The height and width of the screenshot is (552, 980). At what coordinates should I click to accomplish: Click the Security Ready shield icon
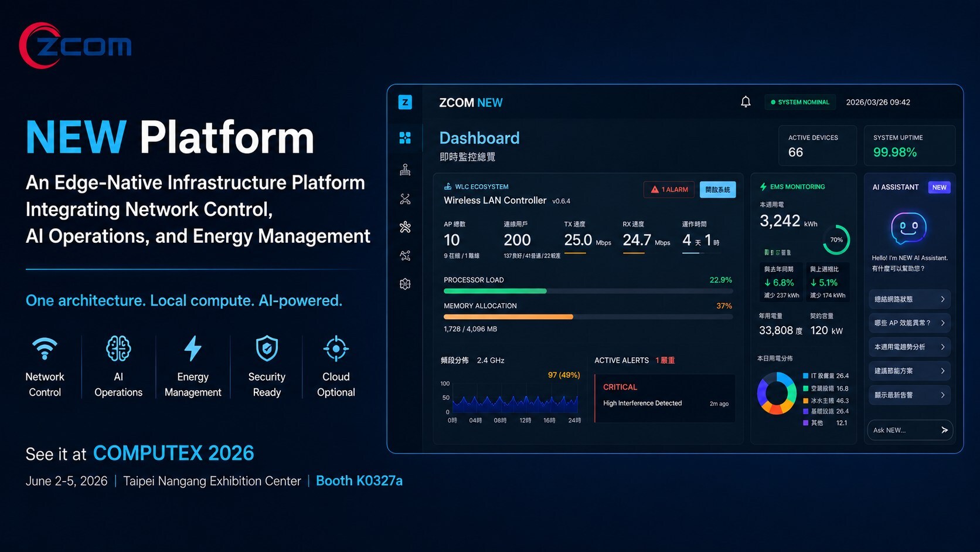[267, 348]
